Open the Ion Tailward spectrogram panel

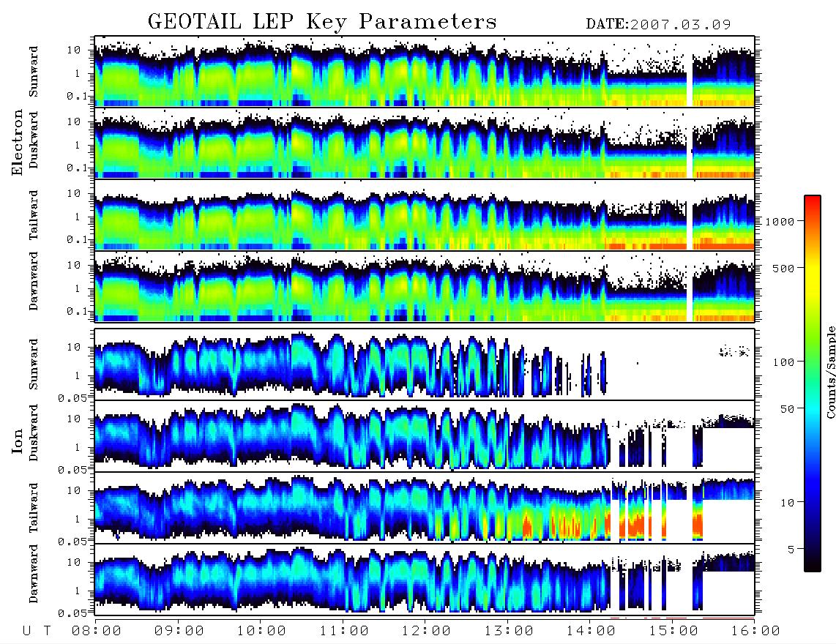click(425, 508)
